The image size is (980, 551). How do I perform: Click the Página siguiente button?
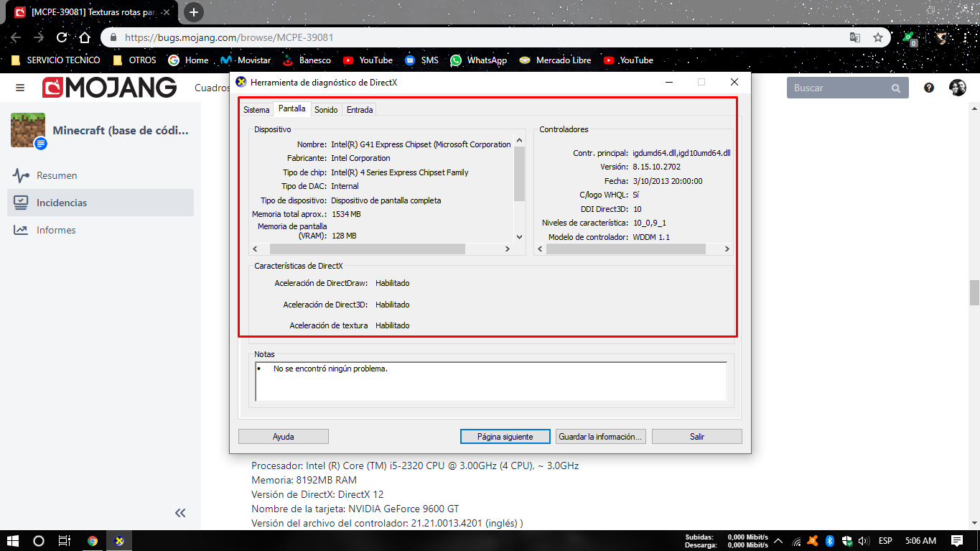505,436
